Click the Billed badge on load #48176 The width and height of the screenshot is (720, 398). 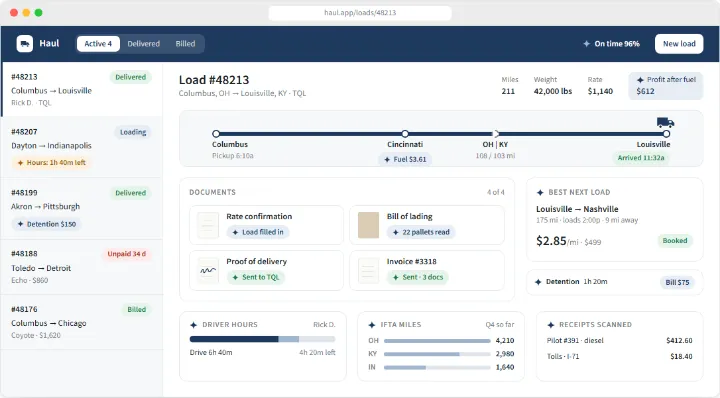(x=136, y=309)
